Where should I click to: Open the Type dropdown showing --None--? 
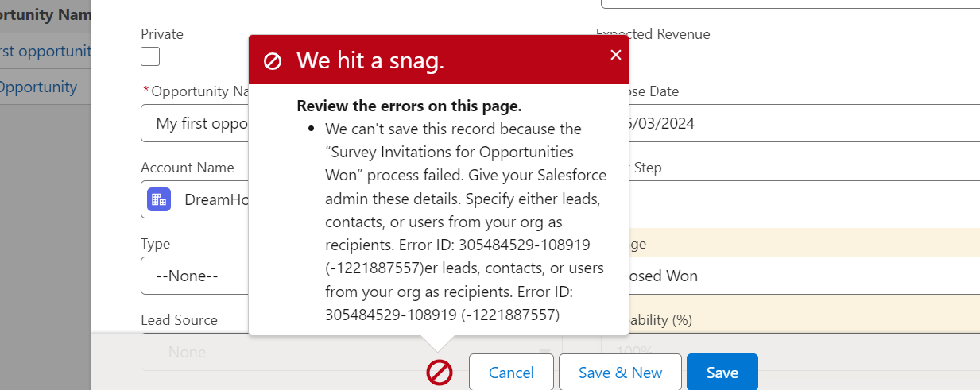[x=195, y=276]
